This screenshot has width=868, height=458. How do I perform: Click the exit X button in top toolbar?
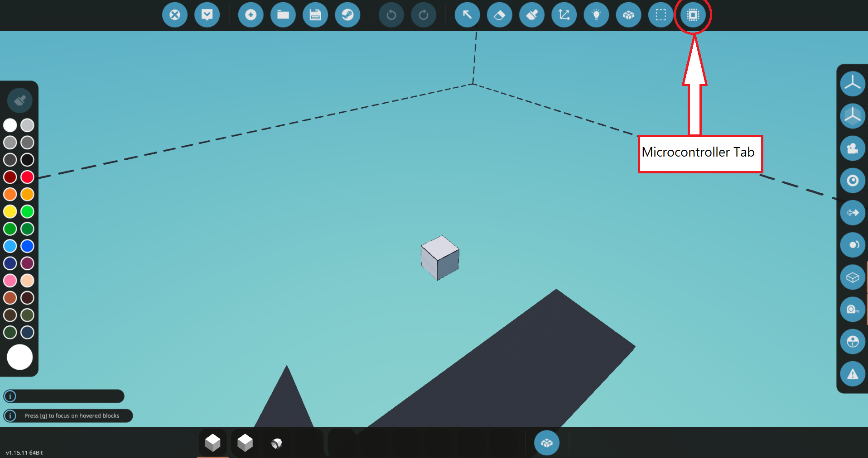point(175,15)
